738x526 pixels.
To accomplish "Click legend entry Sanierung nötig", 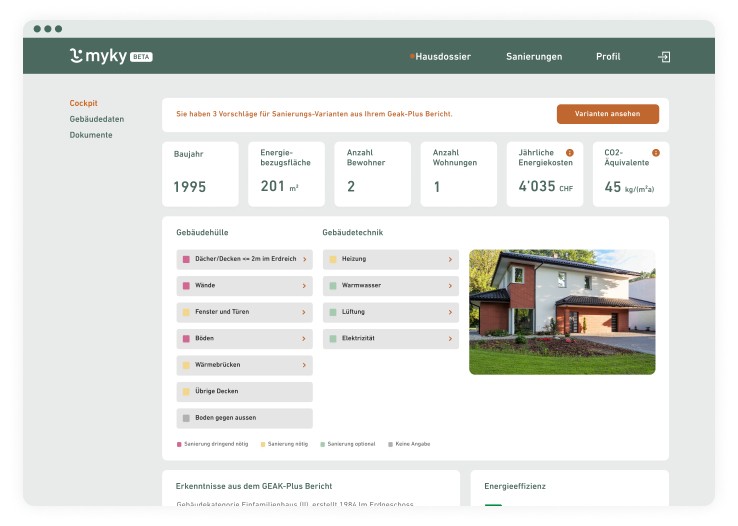I will pyautogui.click(x=284, y=444).
